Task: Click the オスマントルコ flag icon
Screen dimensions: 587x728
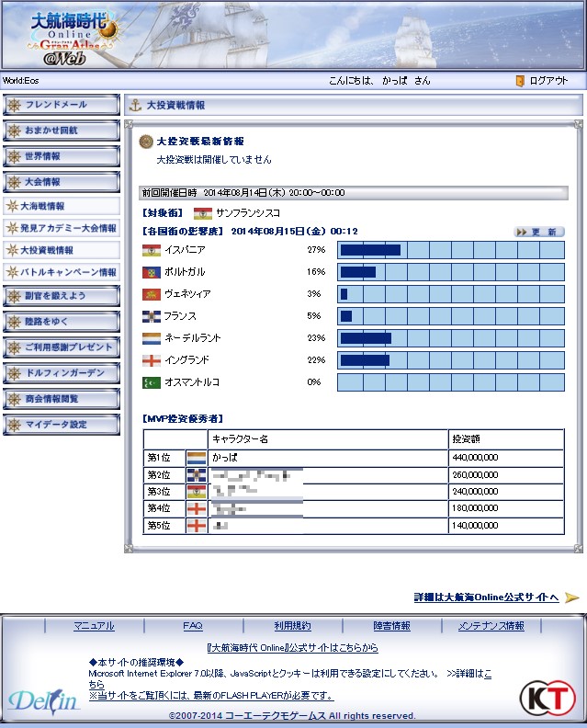Action: (152, 382)
